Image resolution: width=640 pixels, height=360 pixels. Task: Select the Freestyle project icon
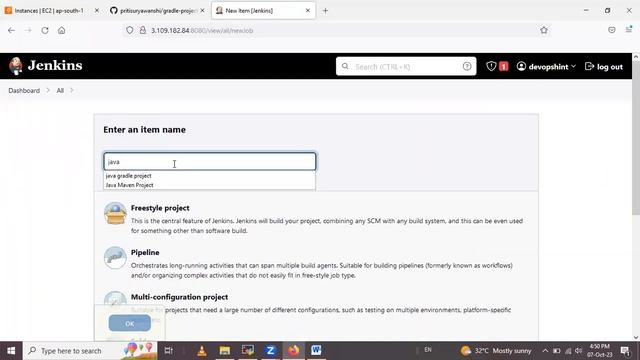115,213
